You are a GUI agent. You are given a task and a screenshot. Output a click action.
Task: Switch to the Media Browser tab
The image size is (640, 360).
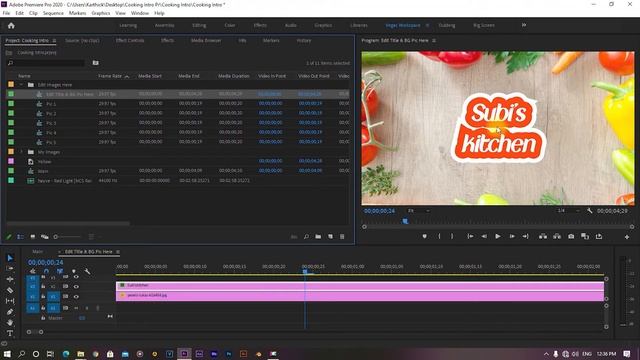pyautogui.click(x=206, y=40)
